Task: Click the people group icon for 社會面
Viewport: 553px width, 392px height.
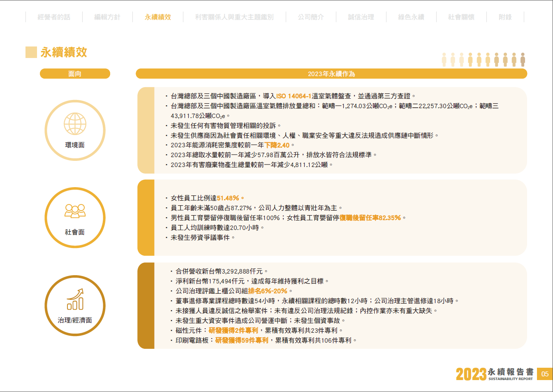Action: [75, 211]
